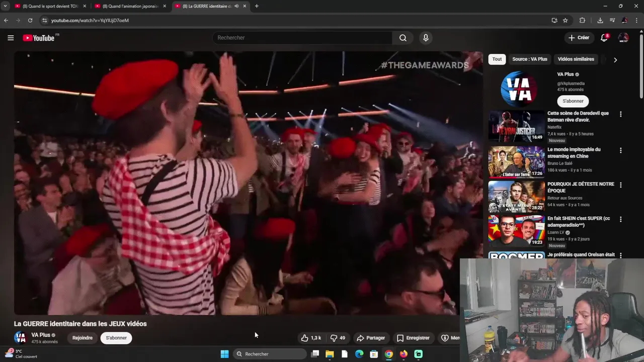The height and width of the screenshot is (362, 644).
Task: Click the Rejoindre button
Action: [x=83, y=338]
